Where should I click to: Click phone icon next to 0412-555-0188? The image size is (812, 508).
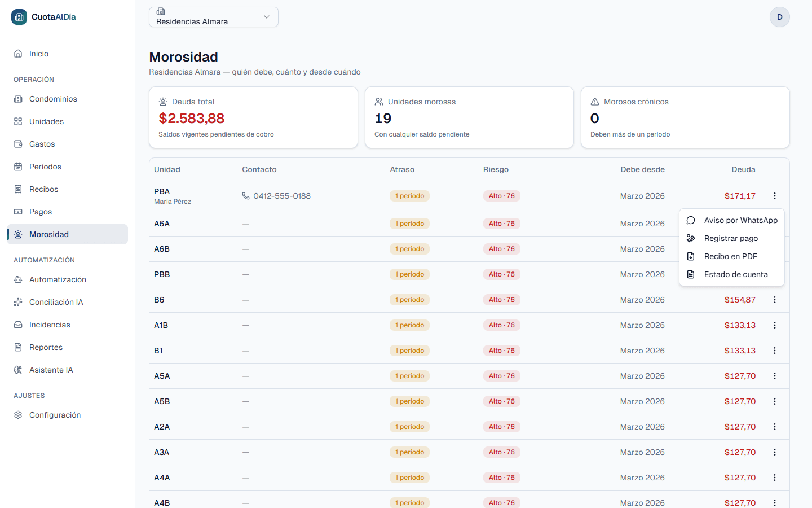click(246, 196)
